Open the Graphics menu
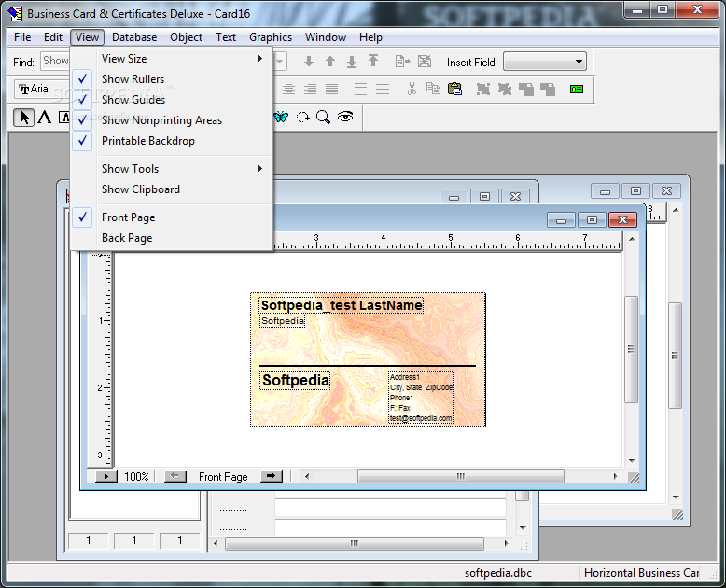This screenshot has height=588, width=726. [x=271, y=37]
